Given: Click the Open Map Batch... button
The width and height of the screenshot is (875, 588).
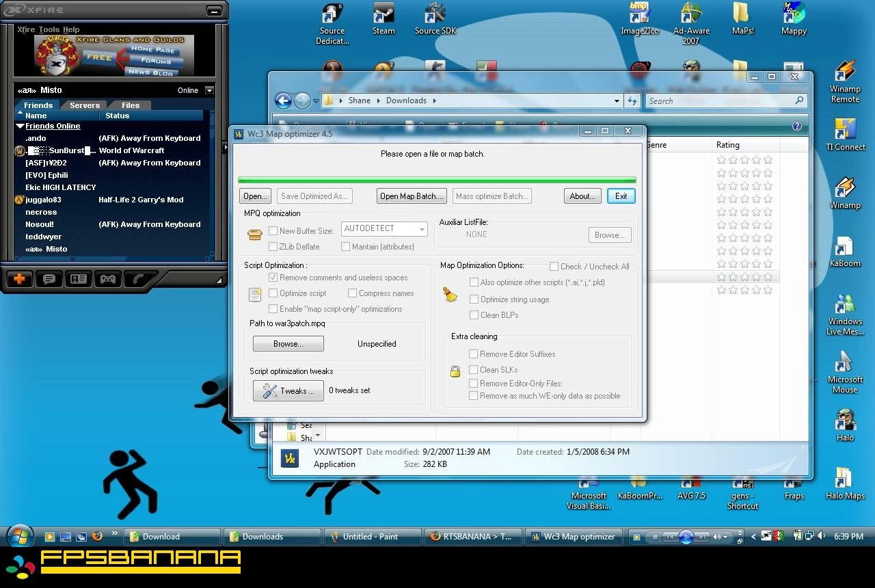Looking at the screenshot, I should click(x=412, y=196).
